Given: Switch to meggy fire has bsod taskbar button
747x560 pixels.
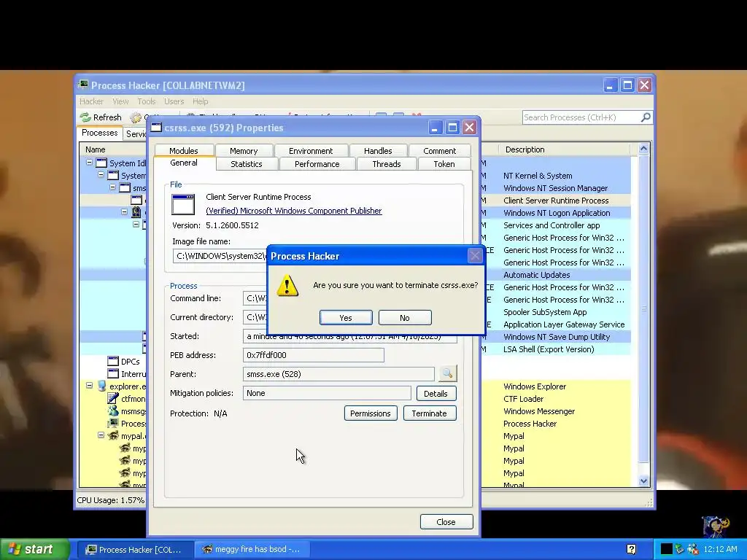Looking at the screenshot, I should 252,550.
